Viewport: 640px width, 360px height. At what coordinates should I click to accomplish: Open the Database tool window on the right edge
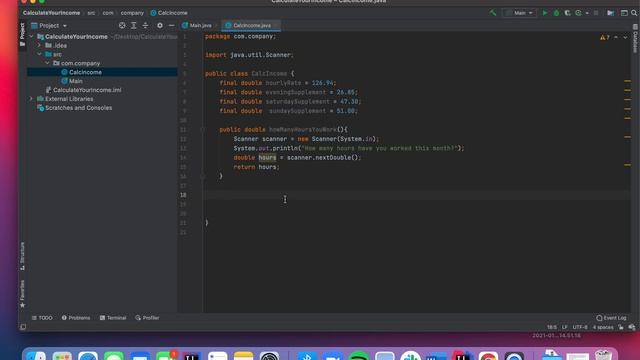635,39
